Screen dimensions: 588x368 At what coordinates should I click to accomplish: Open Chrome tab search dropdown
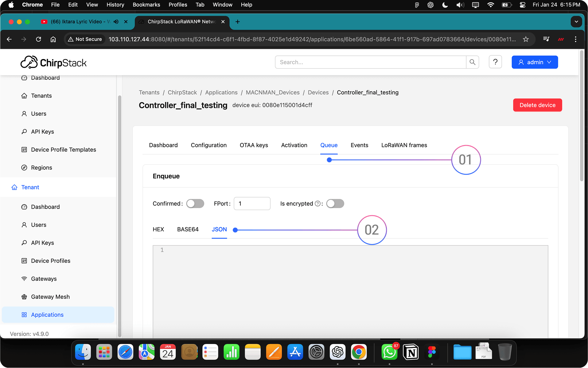pos(576,22)
